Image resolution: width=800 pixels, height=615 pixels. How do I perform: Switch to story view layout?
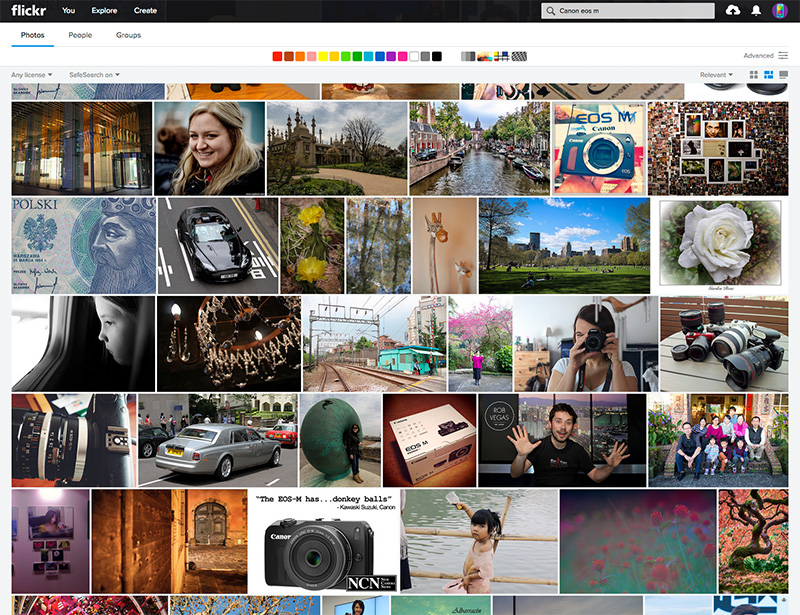[783, 75]
